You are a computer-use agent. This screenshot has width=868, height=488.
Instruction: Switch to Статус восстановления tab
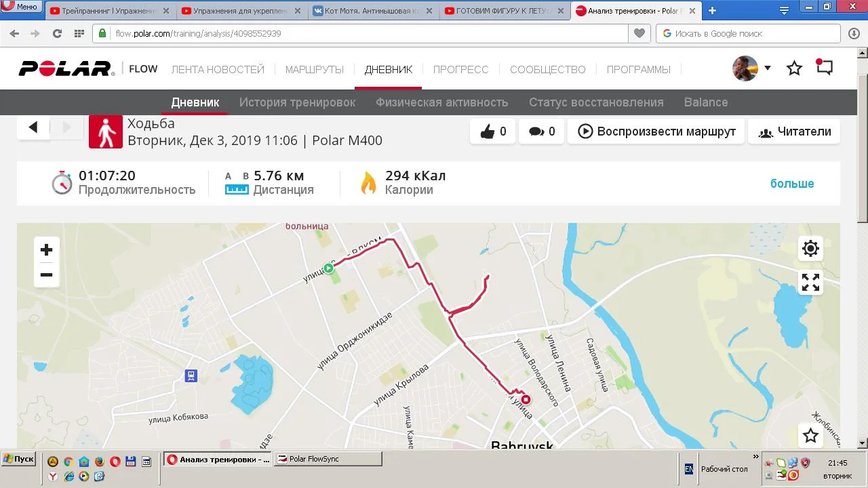[596, 102]
